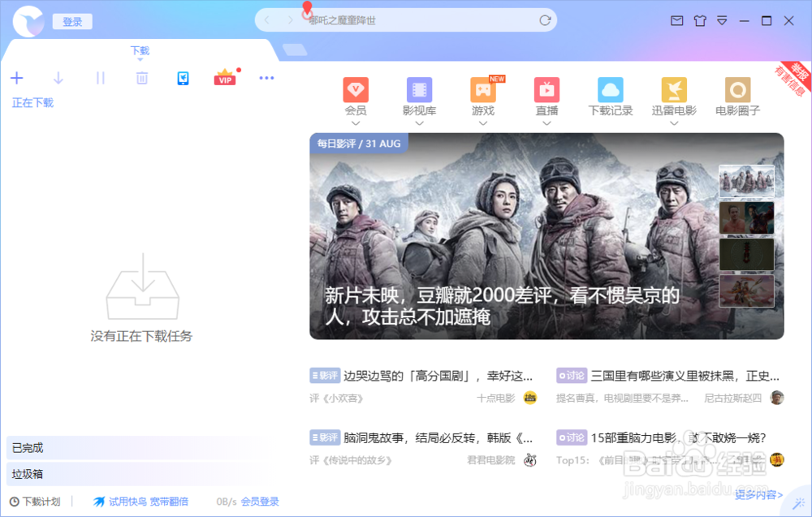Click the 评《传说中的故乡》 subtitle
The width and height of the screenshot is (812, 517).
[351, 460]
